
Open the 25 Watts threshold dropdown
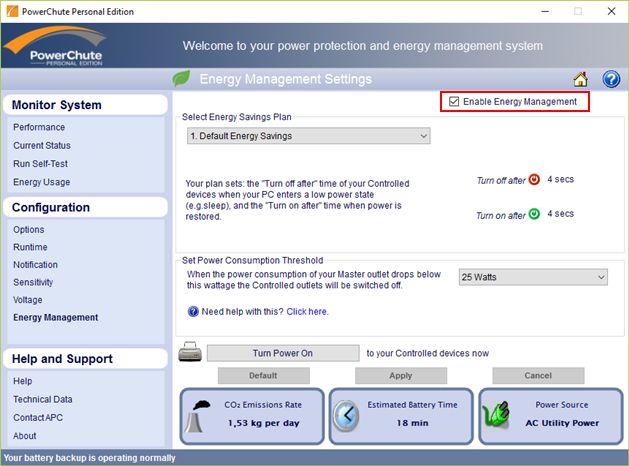533,277
